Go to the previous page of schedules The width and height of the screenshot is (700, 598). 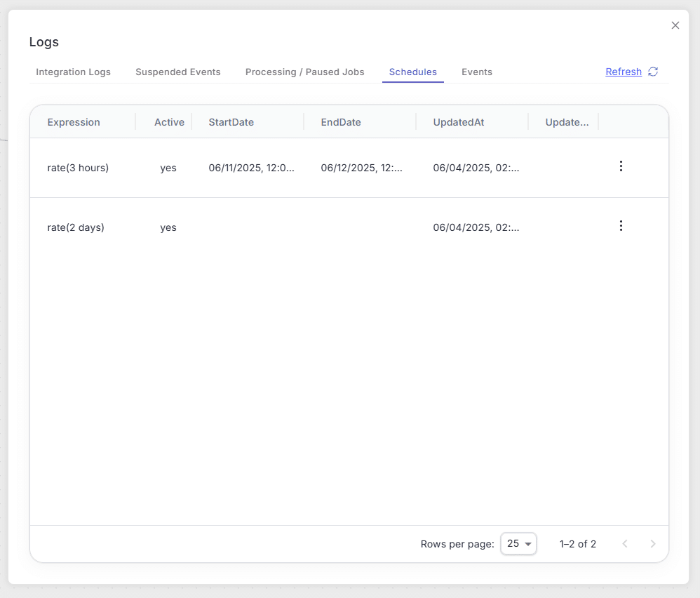[625, 543]
